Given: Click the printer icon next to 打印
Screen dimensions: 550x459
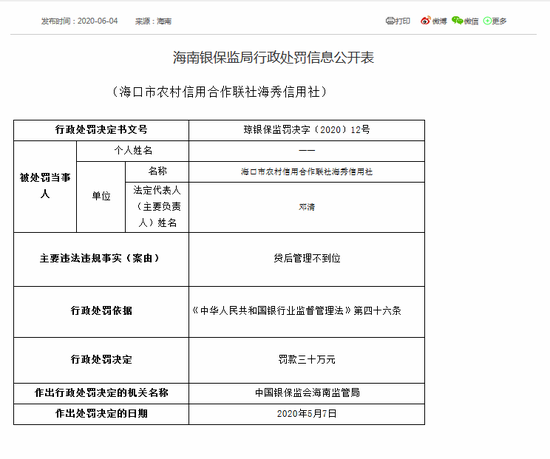Looking at the screenshot, I should [x=390, y=21].
